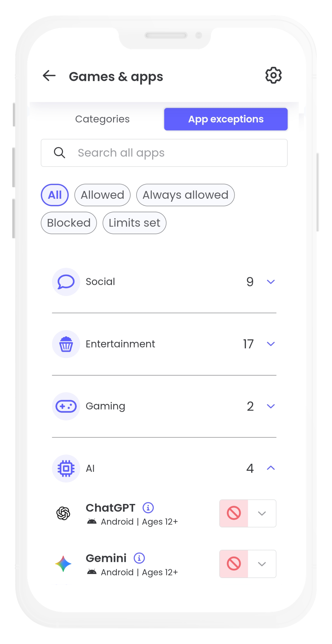332x644 pixels.
Task: Go back using the left arrow
Action: tap(49, 76)
